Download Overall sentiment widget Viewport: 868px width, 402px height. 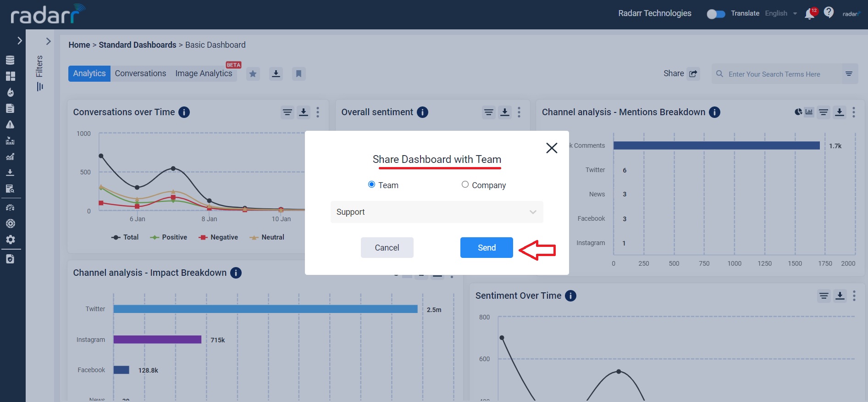[x=505, y=112]
